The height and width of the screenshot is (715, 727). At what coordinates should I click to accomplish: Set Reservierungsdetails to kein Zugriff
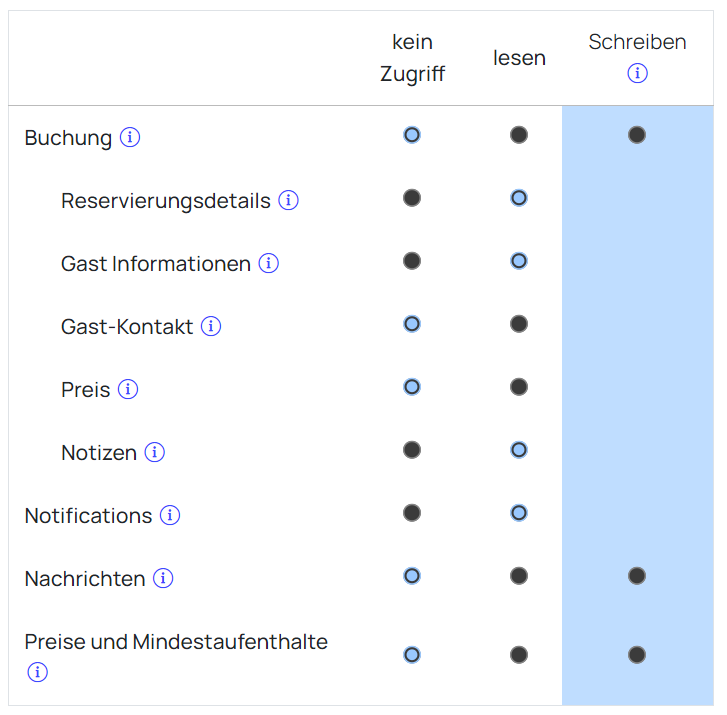click(x=412, y=198)
